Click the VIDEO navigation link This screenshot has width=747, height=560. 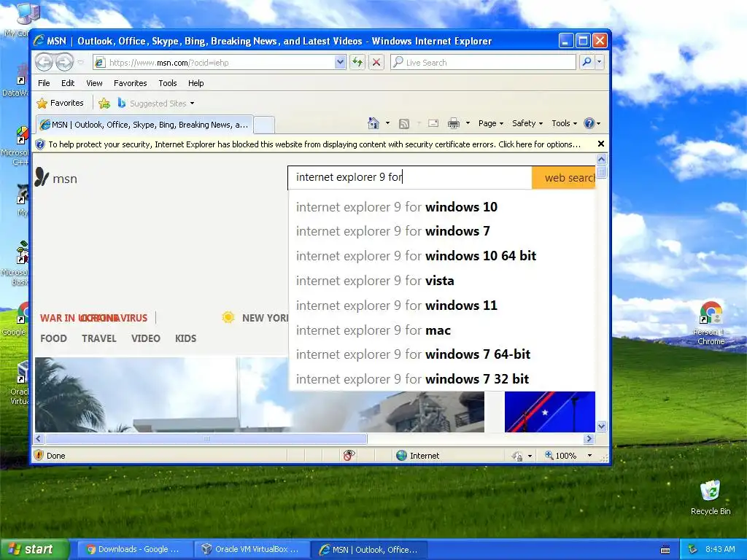click(146, 338)
